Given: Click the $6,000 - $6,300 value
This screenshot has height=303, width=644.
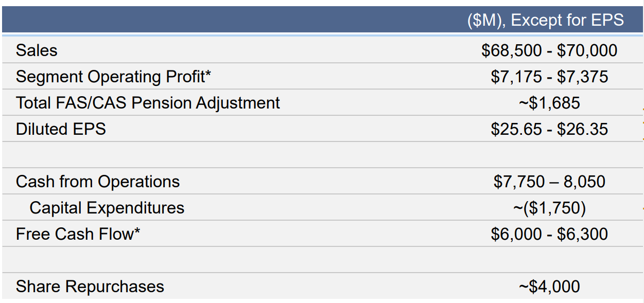Looking at the screenshot, I should (549, 234).
